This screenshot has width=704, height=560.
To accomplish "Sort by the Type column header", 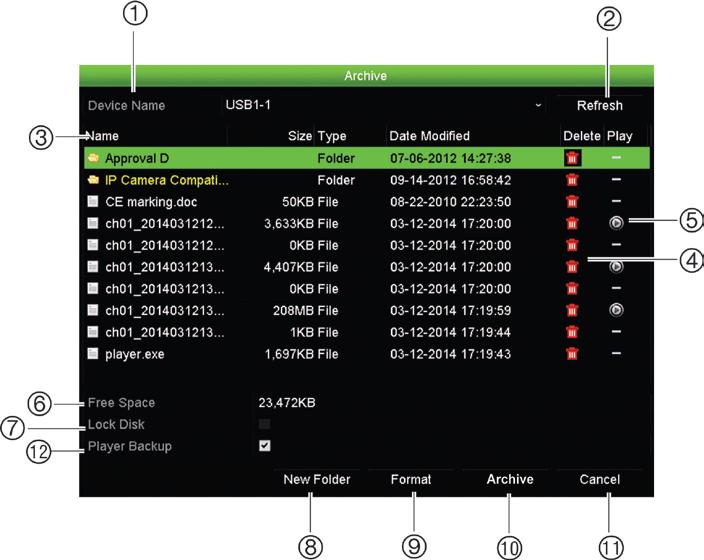I will tap(332, 136).
